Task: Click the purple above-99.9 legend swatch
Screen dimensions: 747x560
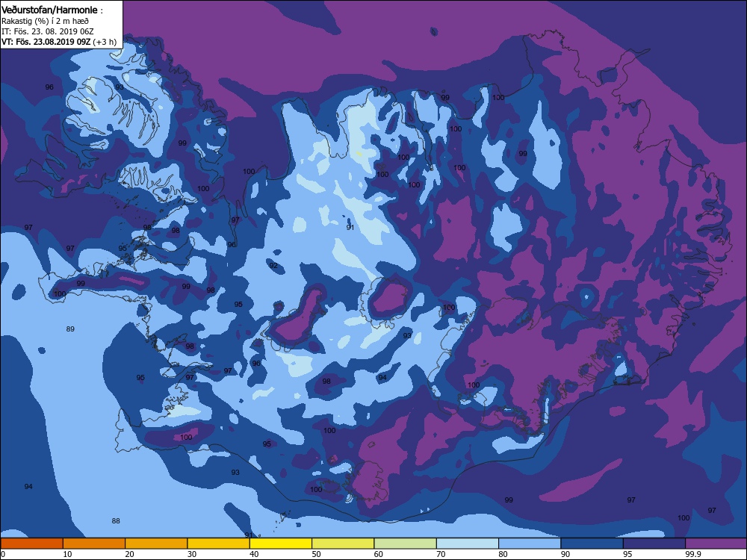Action: [716, 544]
